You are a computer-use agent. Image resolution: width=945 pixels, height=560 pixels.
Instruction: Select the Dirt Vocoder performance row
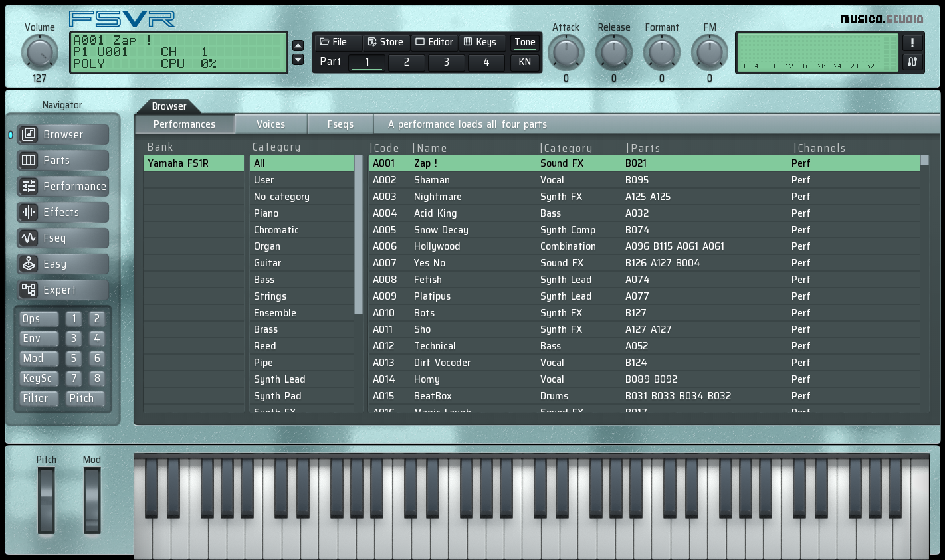click(x=644, y=363)
